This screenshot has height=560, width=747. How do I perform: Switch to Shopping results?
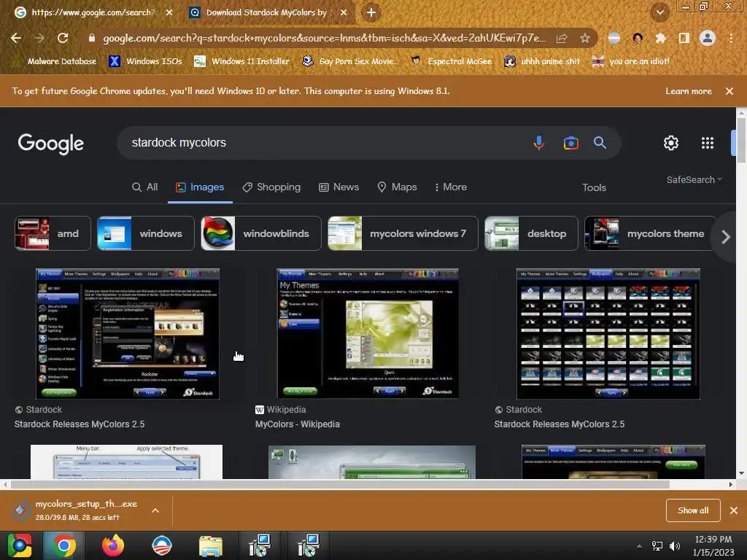coord(271,187)
